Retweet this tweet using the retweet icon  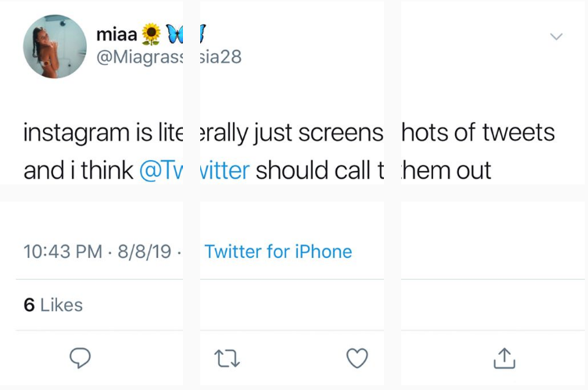(227, 359)
